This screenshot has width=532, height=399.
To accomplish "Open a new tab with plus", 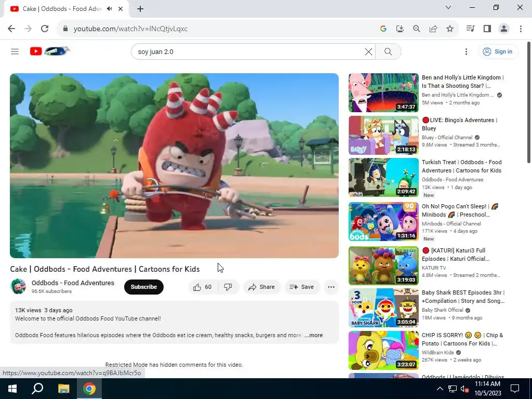I will point(140,9).
